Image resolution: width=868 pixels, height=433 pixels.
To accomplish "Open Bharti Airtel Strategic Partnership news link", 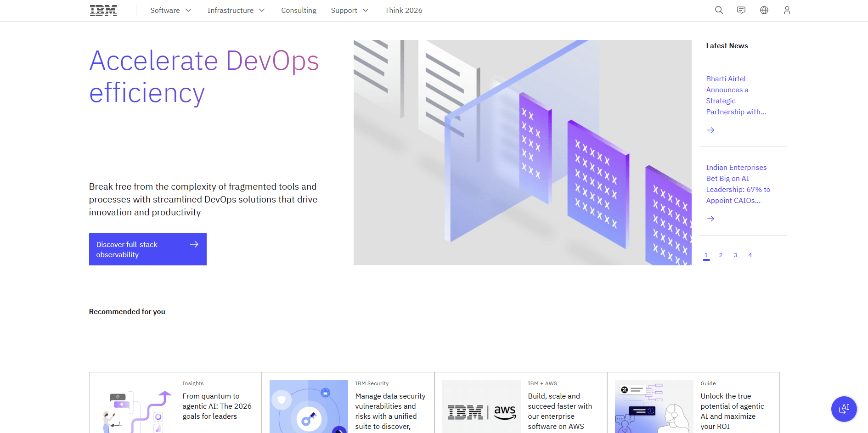I will [x=736, y=96].
